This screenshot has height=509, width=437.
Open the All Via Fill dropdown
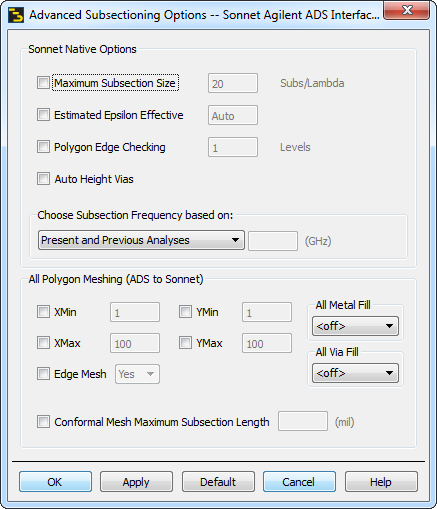coord(355,373)
